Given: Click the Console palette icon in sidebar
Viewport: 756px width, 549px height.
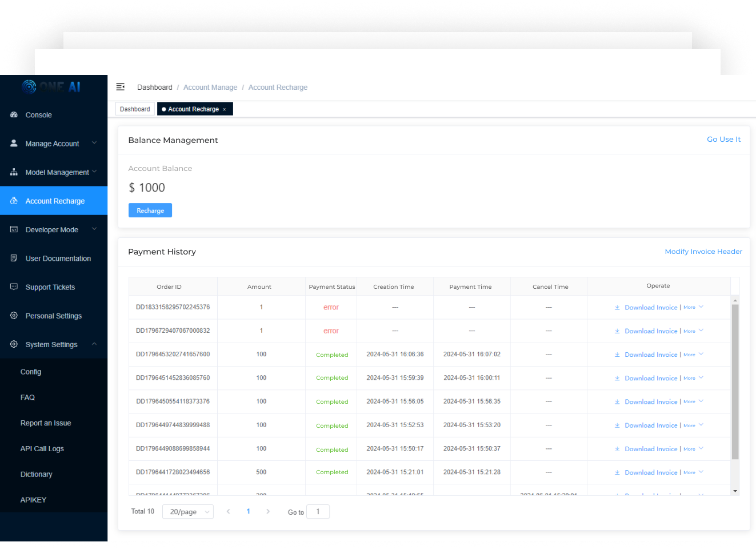Looking at the screenshot, I should coord(14,115).
